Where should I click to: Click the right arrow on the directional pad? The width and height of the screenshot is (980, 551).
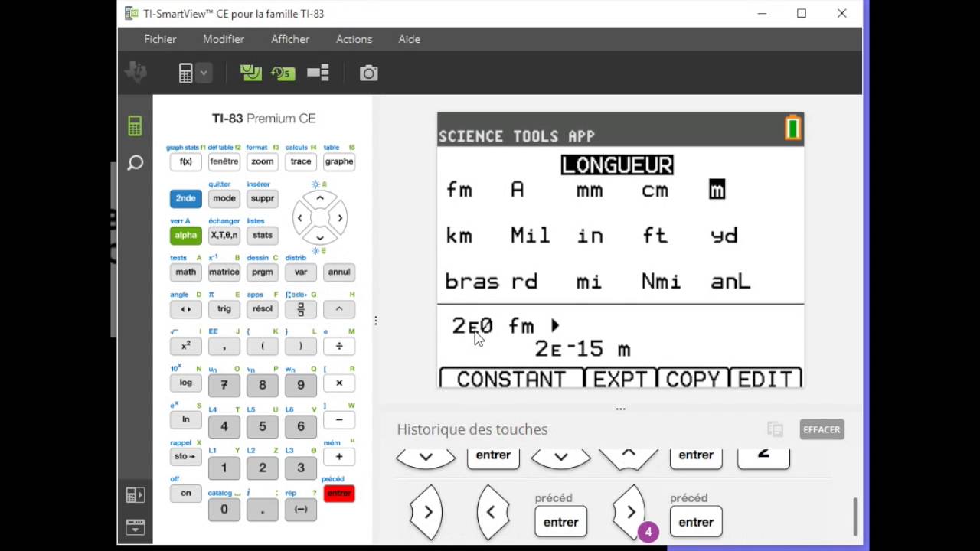[340, 218]
